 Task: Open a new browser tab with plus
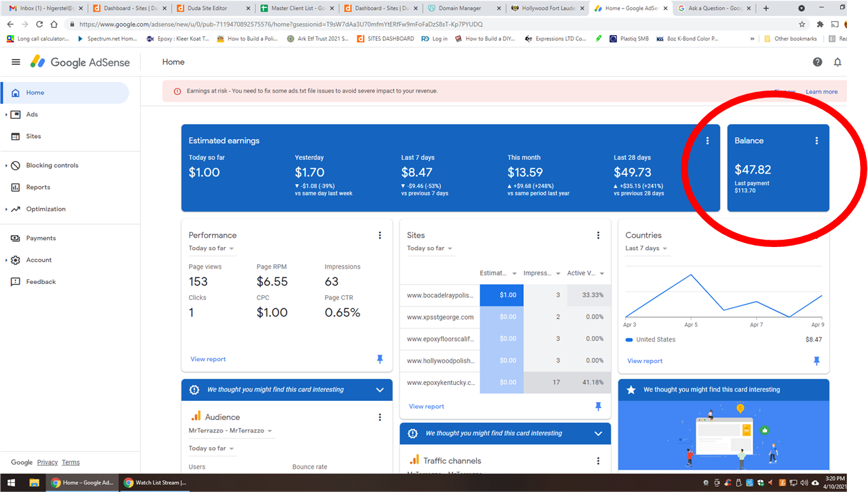(x=766, y=9)
